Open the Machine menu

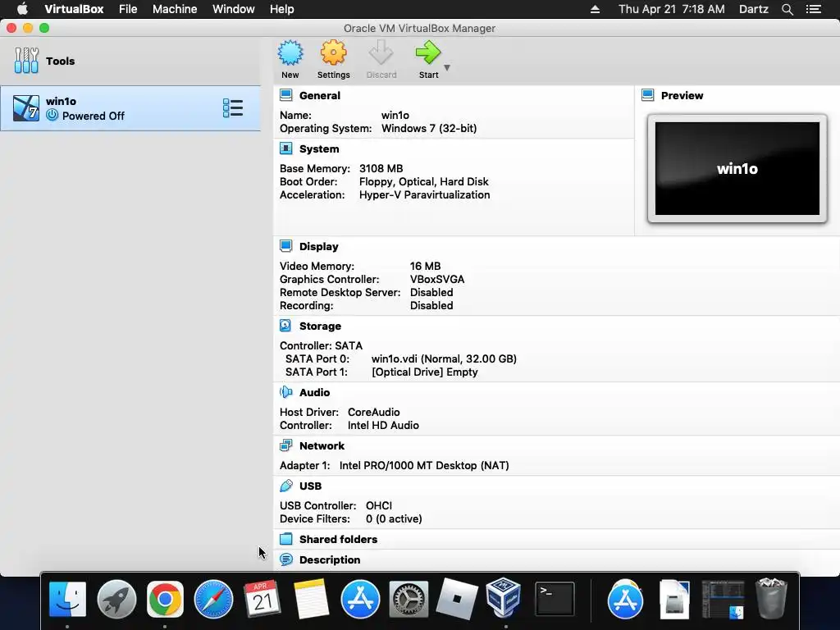175,9
